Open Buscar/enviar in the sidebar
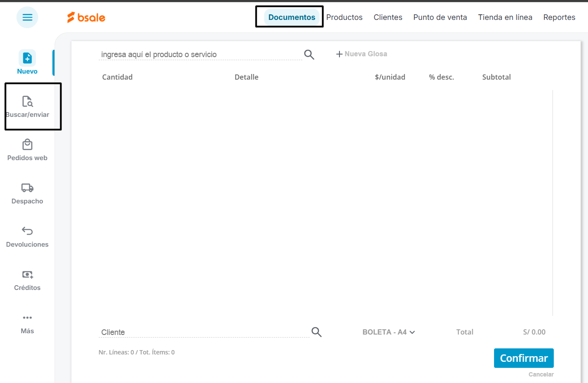 (27, 106)
